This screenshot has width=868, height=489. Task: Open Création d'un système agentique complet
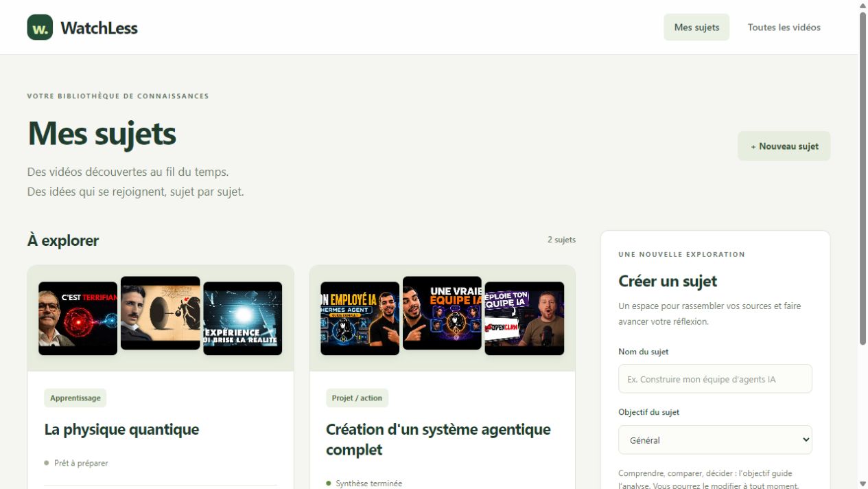pyautogui.click(x=438, y=440)
